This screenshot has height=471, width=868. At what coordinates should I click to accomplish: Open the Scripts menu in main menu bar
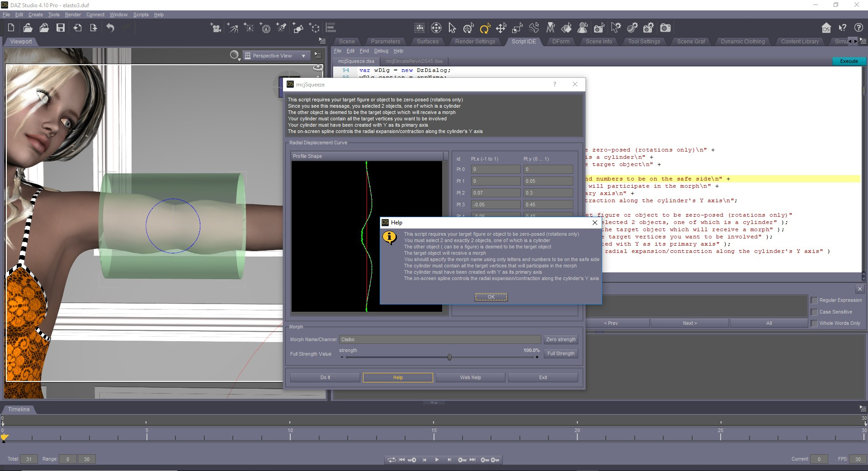pos(141,14)
